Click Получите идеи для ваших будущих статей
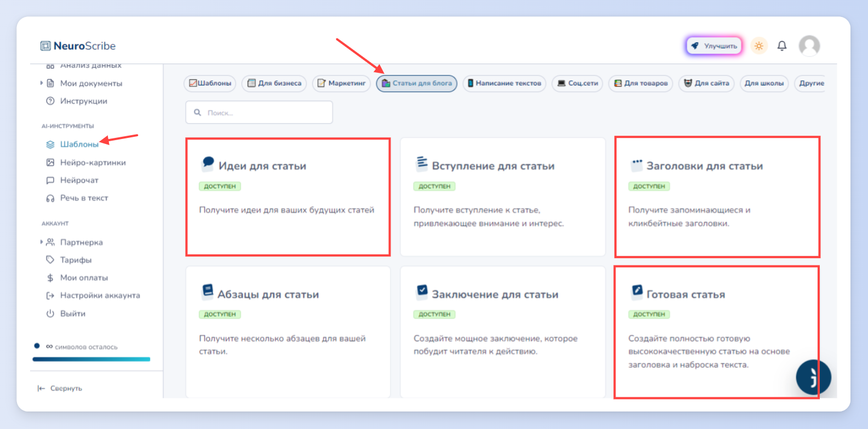868x429 pixels. point(286,210)
